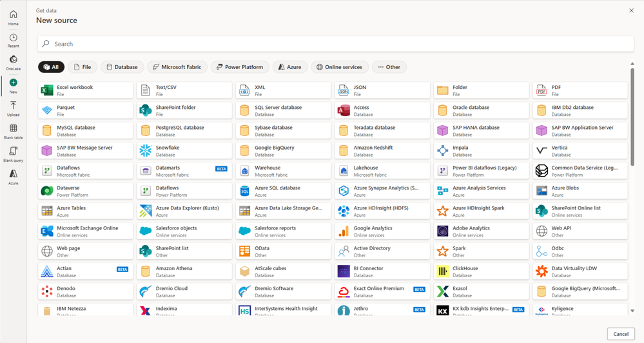The image size is (644, 343).
Task: Choose the MySQL database connector
Action: [x=86, y=131]
